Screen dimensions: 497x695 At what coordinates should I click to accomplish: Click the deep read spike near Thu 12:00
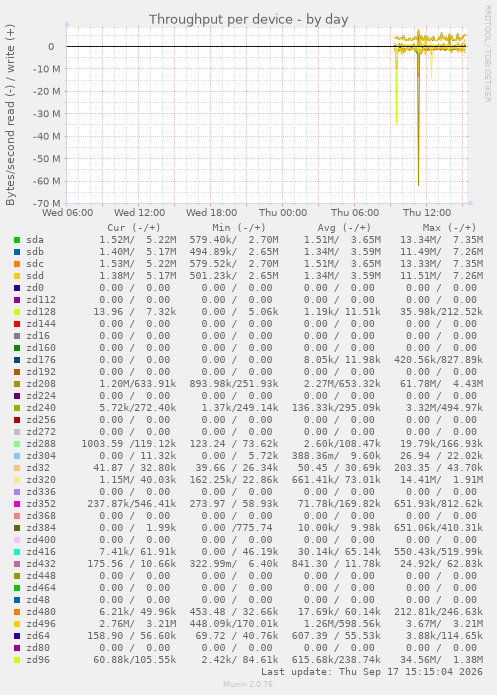click(418, 115)
